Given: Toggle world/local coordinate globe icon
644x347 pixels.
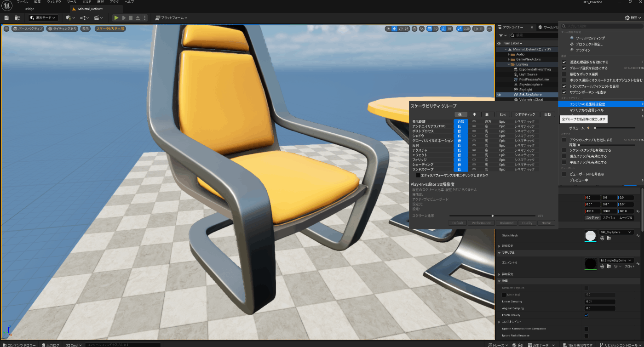Looking at the screenshot, I should pyautogui.click(x=415, y=28).
